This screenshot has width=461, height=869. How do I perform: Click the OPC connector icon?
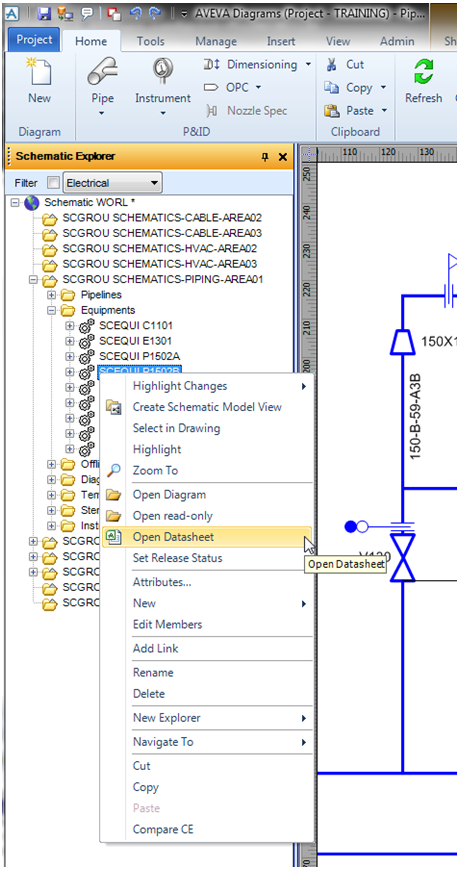click(x=212, y=88)
